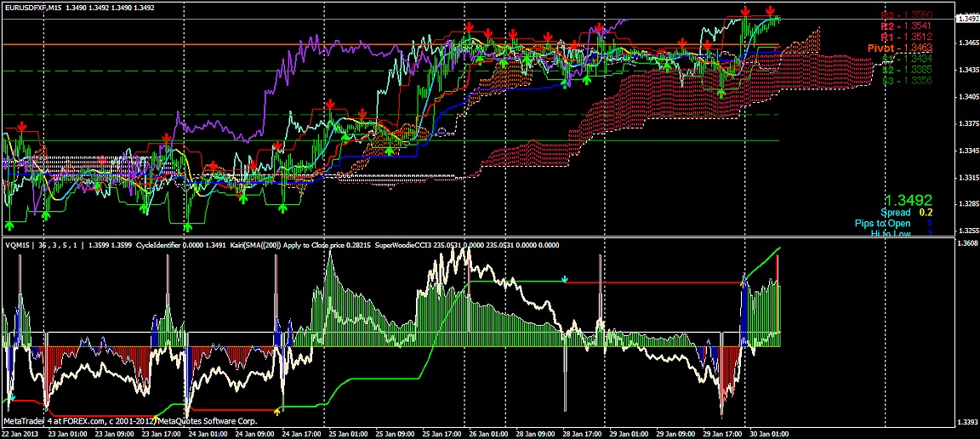
Task: Click the 1.3608 value on the indicator scale
Action: [x=966, y=245]
